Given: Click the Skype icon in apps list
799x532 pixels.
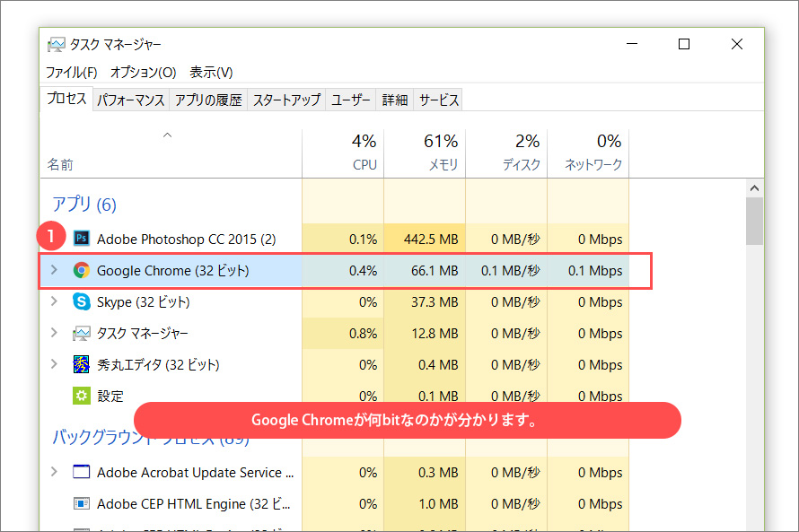Looking at the screenshot, I should (82, 301).
